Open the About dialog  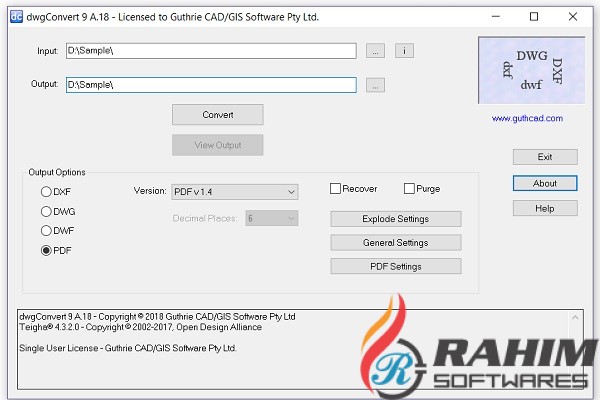(545, 183)
